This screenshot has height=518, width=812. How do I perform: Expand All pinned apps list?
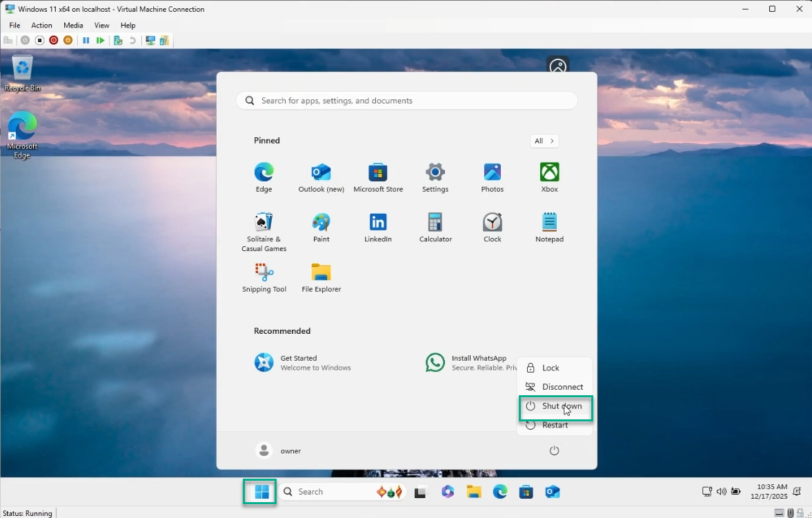click(544, 141)
